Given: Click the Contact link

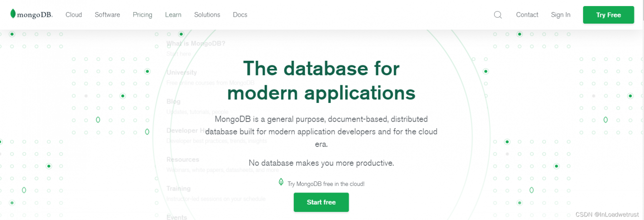Looking at the screenshot, I should coord(527,15).
